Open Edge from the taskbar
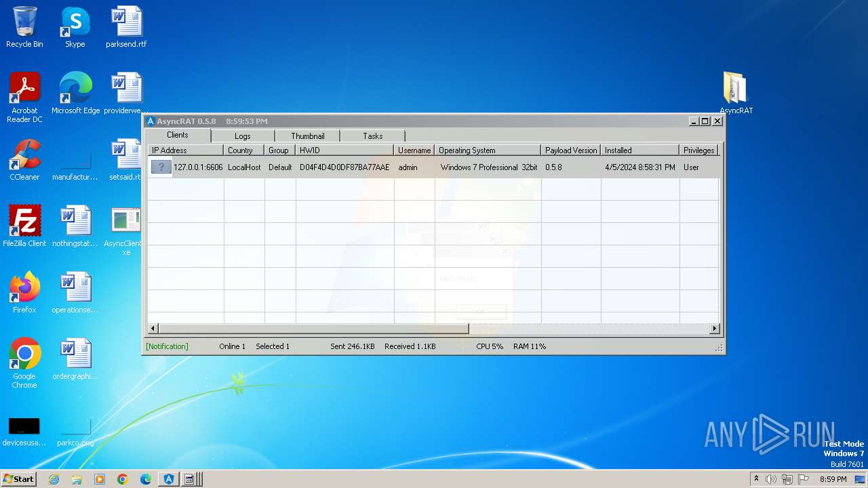The image size is (868, 488). pos(146,479)
